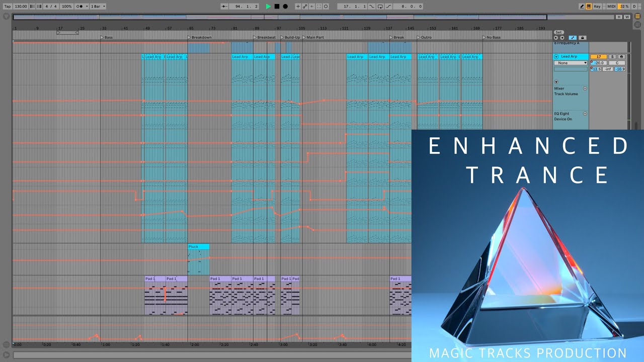
Task: Click the loop start 17. 1. 1 field
Action: tap(352, 7)
